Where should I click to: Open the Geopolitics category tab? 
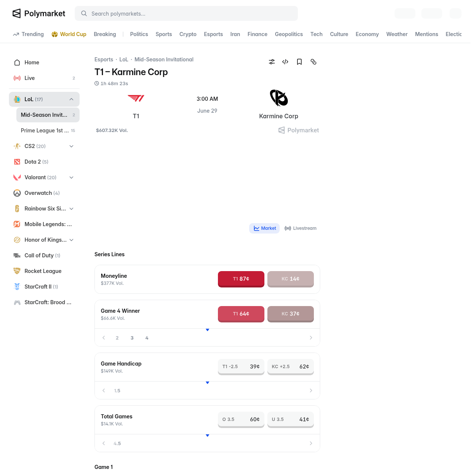pos(289,34)
